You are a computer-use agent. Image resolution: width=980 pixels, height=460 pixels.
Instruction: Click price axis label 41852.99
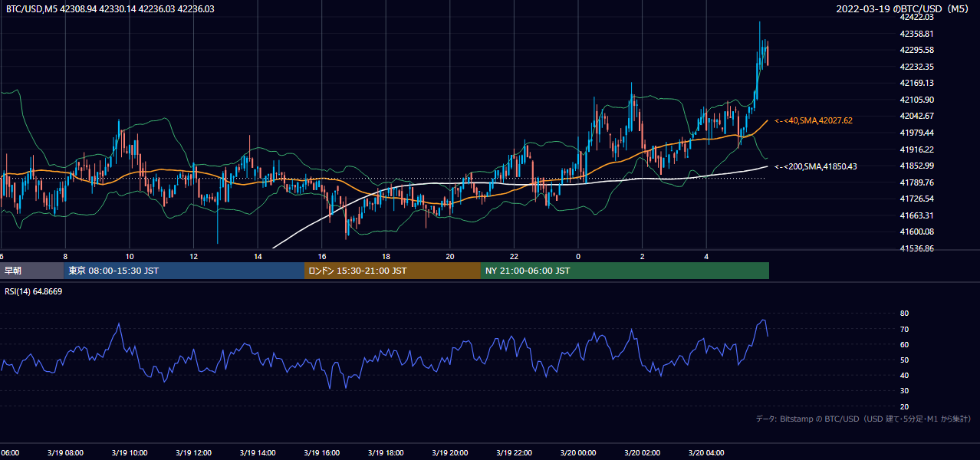(917, 166)
